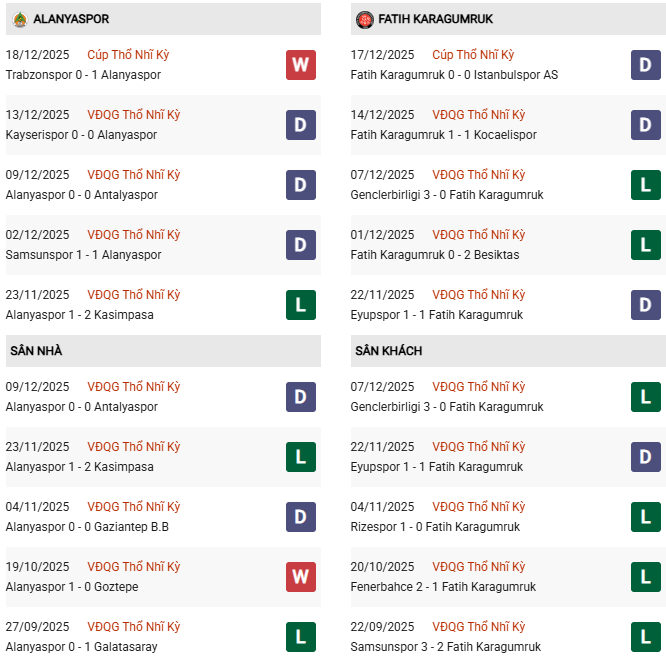Viewport: 666px width, 661px height.
Task: Open Cúp Thổ Nhĩ Kỳ link dated 17/12/2025
Action: [479, 55]
